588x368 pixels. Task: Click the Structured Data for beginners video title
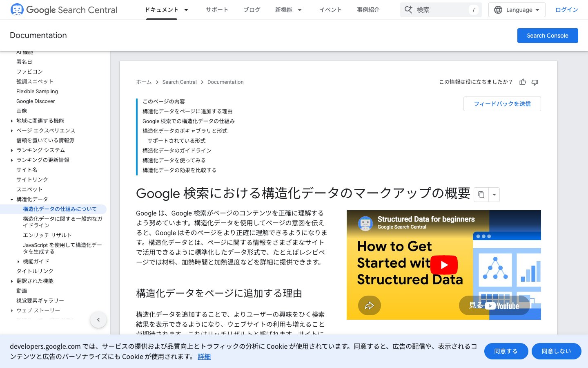pyautogui.click(x=426, y=219)
